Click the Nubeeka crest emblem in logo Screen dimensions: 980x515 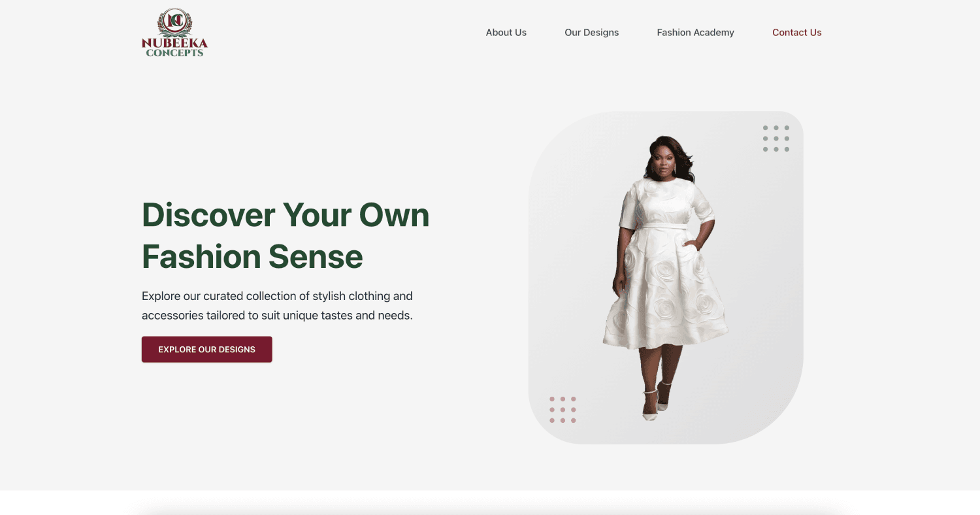pyautogui.click(x=174, y=22)
